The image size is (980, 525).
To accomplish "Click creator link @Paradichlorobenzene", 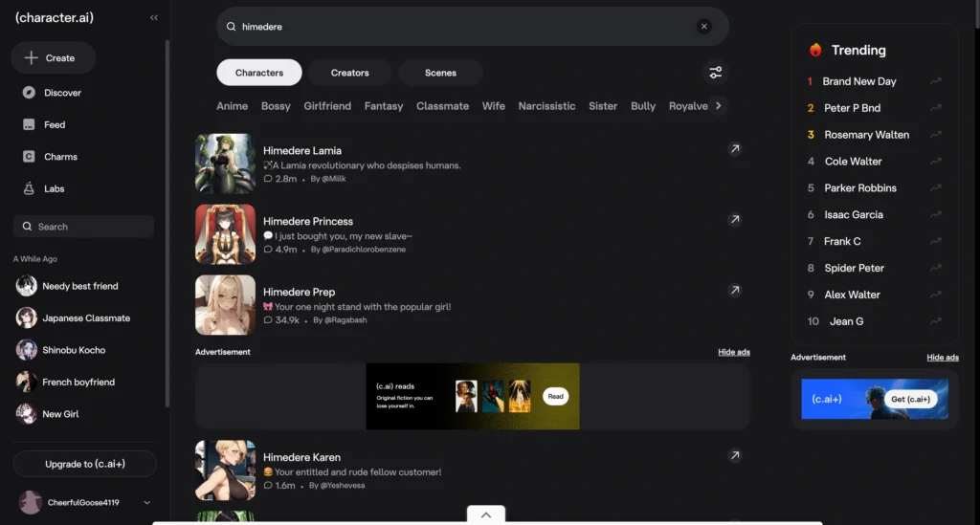I will point(364,249).
